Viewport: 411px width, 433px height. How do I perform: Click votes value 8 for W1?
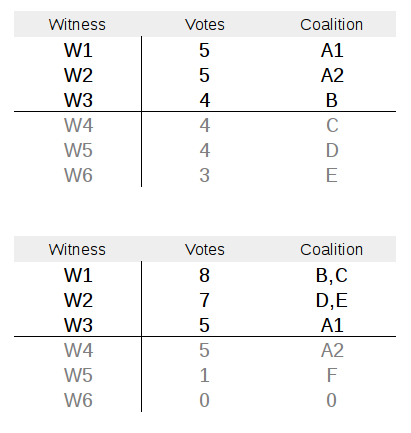(x=204, y=275)
